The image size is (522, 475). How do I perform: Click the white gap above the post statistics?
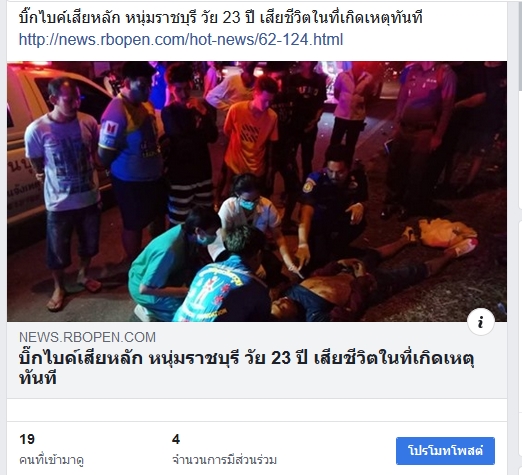pos(257,410)
